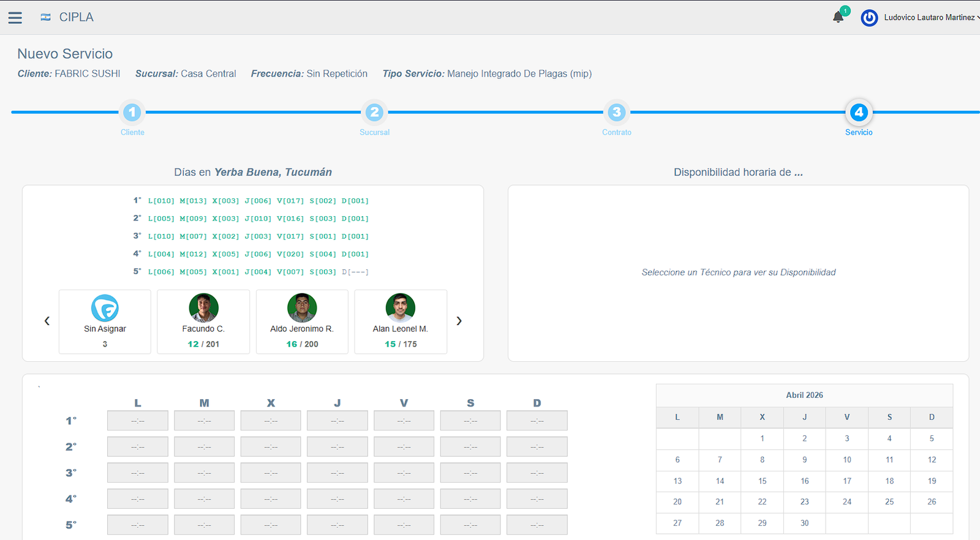Click the 3° week Friday time field
This screenshot has height=540, width=980.
click(x=404, y=473)
